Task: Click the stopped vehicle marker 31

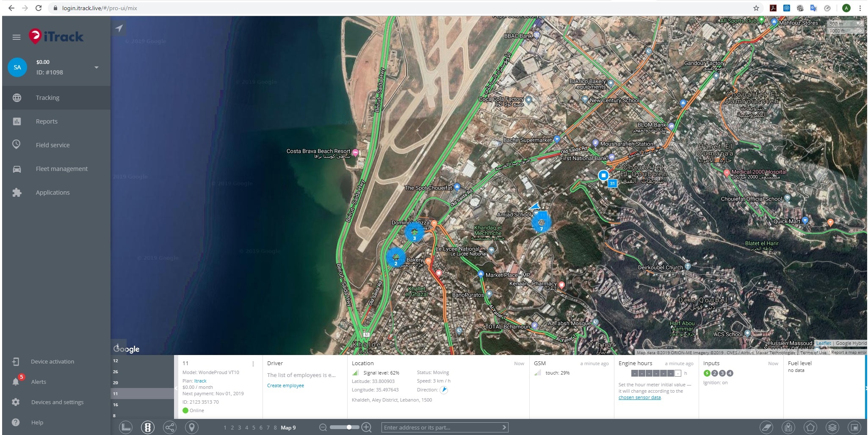Action: (603, 175)
